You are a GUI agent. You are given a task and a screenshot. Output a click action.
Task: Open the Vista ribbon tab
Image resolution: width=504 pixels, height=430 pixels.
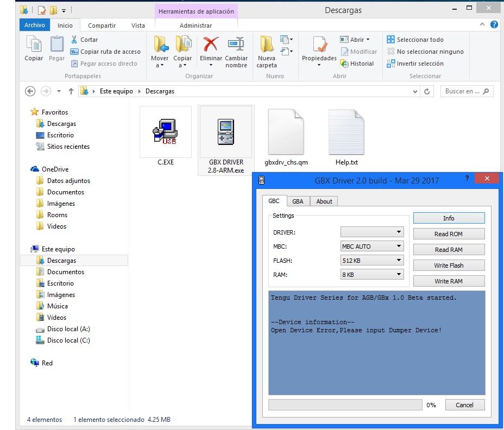tap(138, 26)
